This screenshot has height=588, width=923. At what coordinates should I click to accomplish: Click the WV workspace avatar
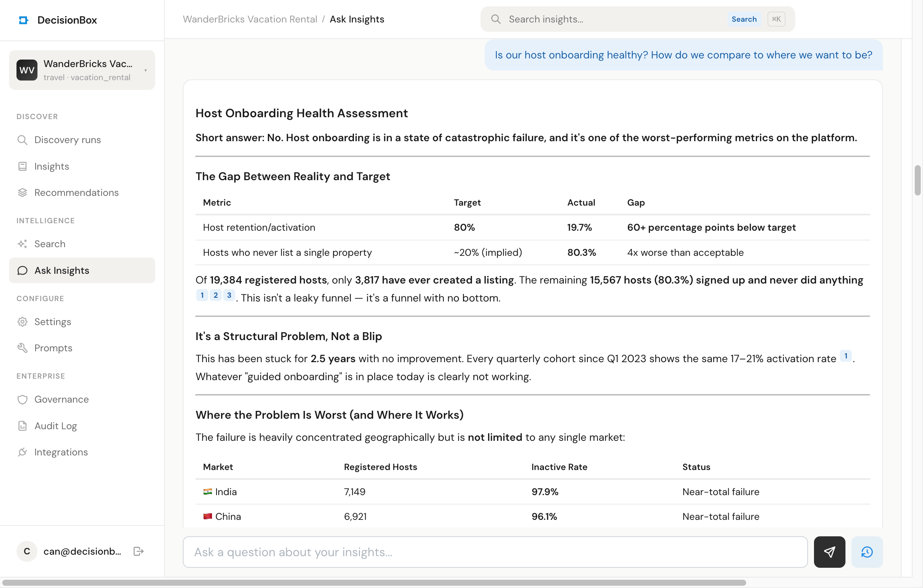27,70
